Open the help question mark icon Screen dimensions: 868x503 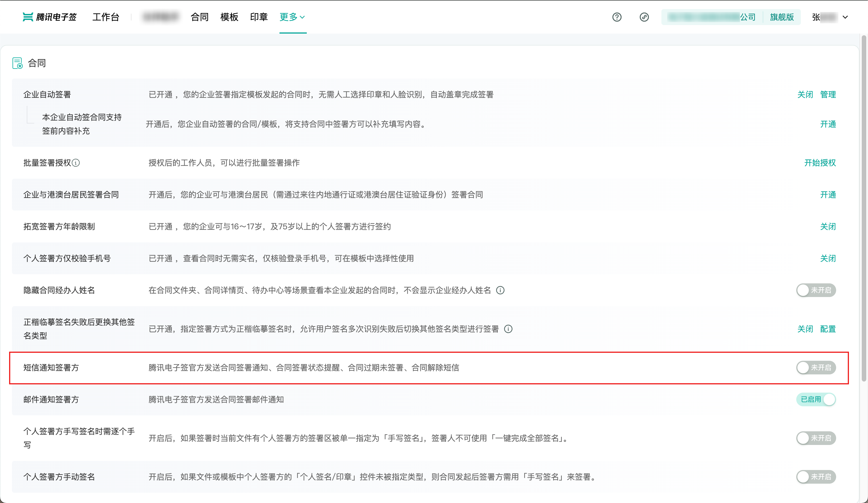click(616, 17)
